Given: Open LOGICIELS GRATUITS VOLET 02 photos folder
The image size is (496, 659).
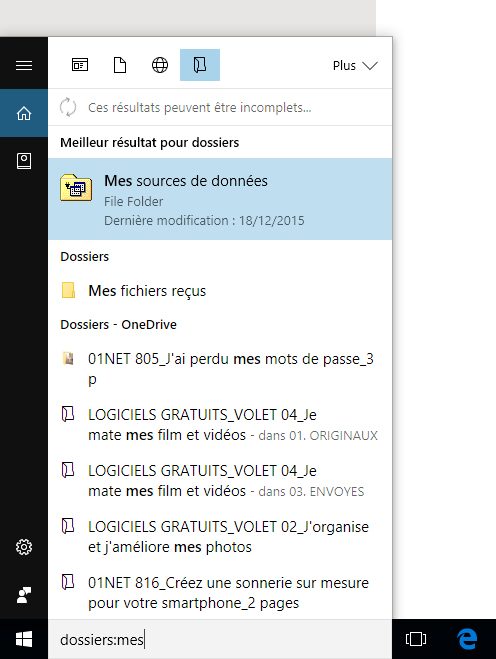Looking at the screenshot, I should (220, 537).
